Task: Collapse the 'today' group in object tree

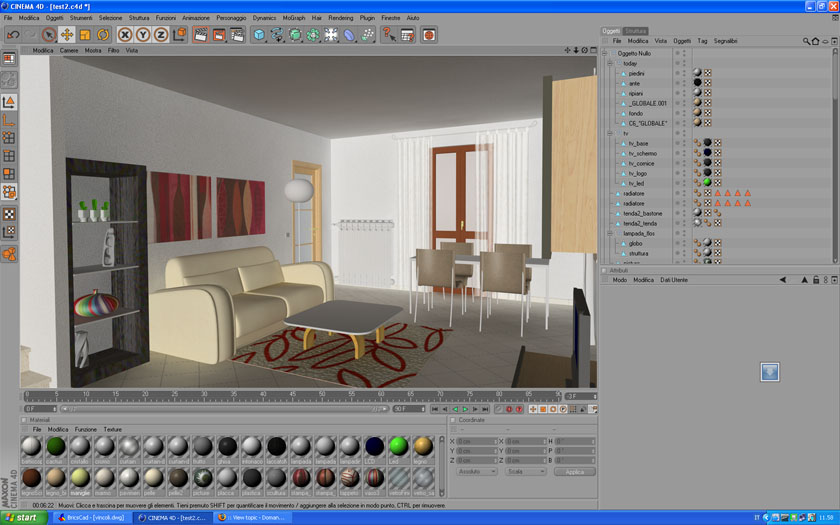Action: coord(609,63)
